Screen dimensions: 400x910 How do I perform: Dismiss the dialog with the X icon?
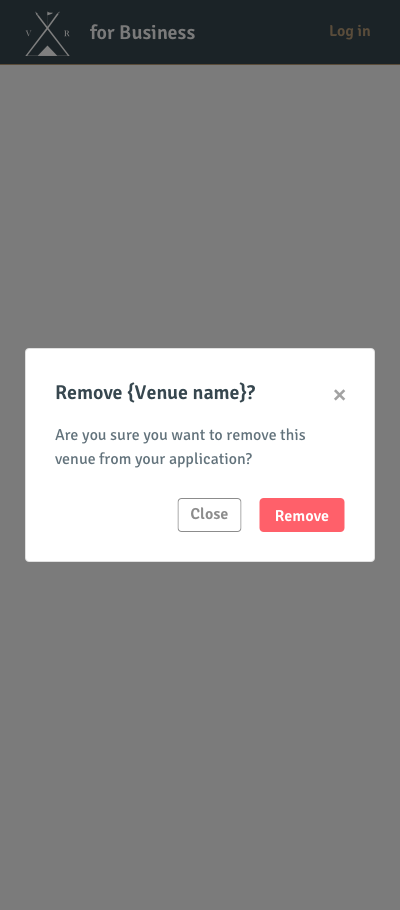click(340, 395)
